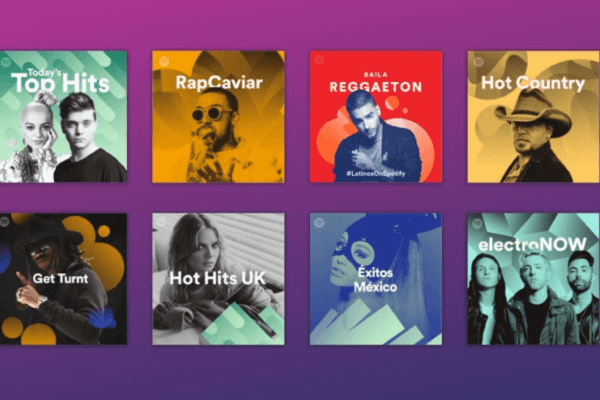Image resolution: width=600 pixels, height=400 pixels.
Task: Click the electroNOW title text
Action: tap(532, 245)
